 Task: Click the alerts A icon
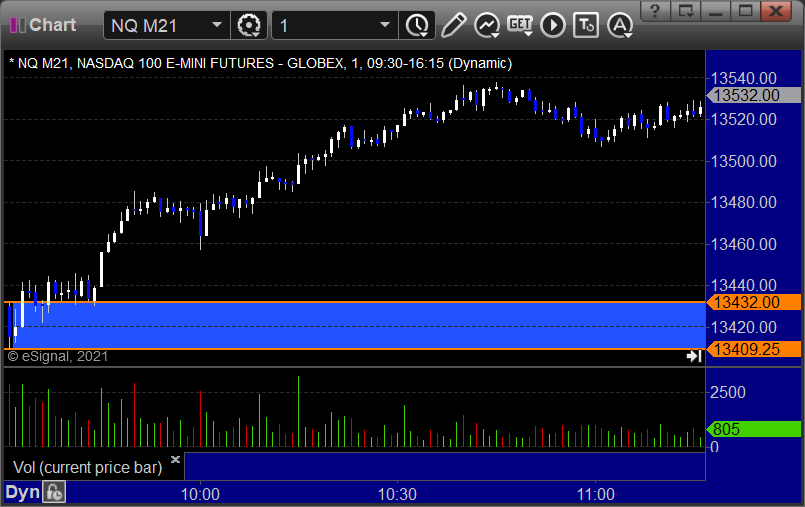[620, 25]
